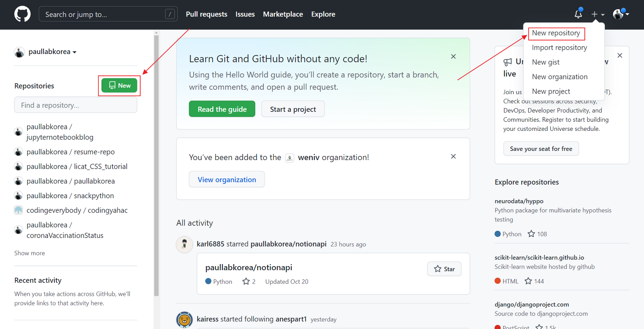Select New repository from dropdown menu

click(x=556, y=33)
